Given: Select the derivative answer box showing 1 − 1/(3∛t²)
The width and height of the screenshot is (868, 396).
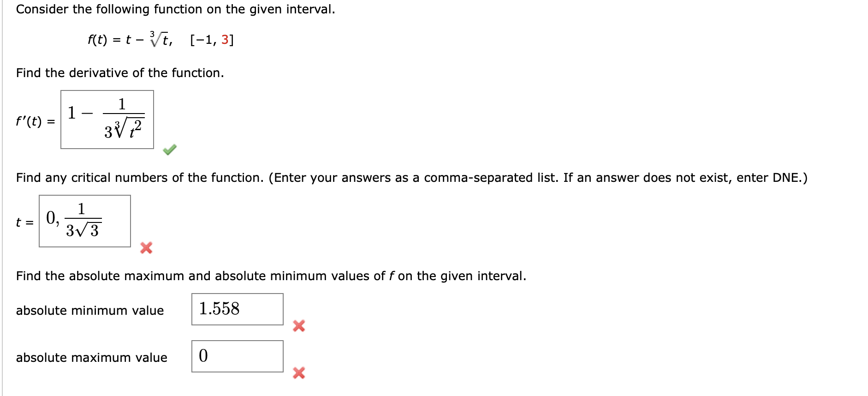Looking at the screenshot, I should [107, 120].
